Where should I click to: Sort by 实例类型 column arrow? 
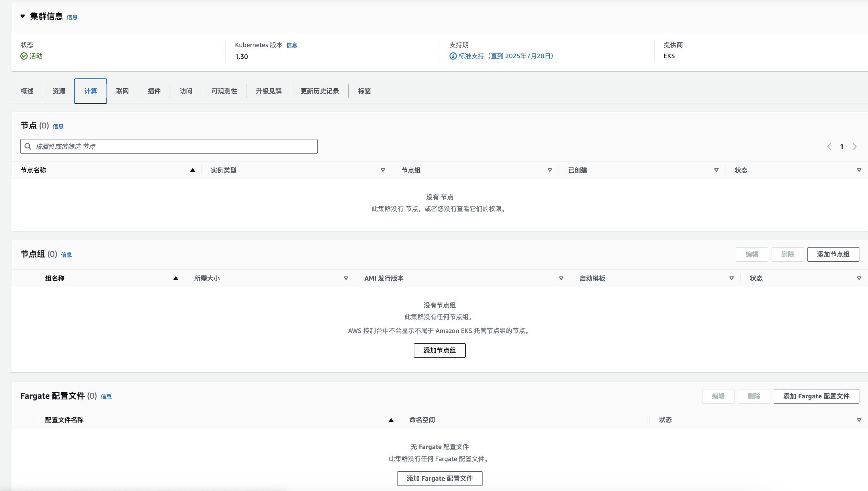click(383, 170)
